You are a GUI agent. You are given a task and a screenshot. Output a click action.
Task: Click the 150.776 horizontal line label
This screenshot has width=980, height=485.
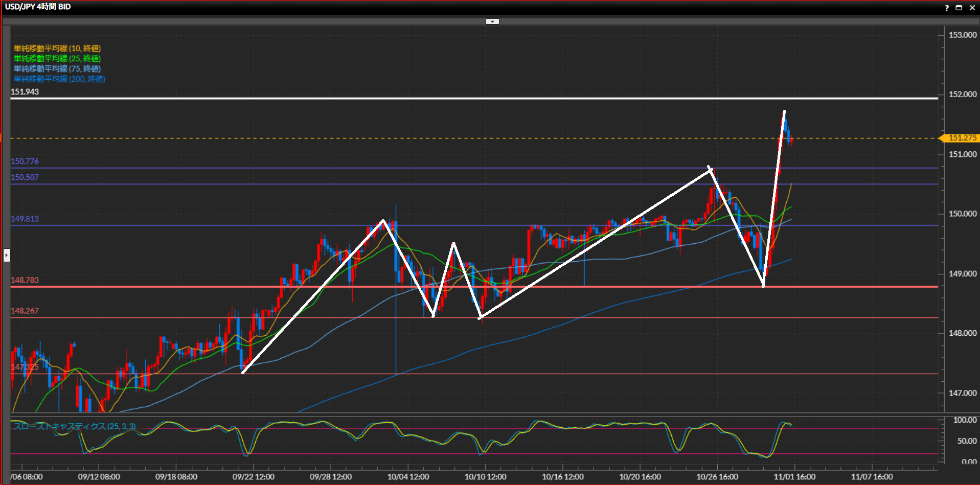pyautogui.click(x=25, y=161)
